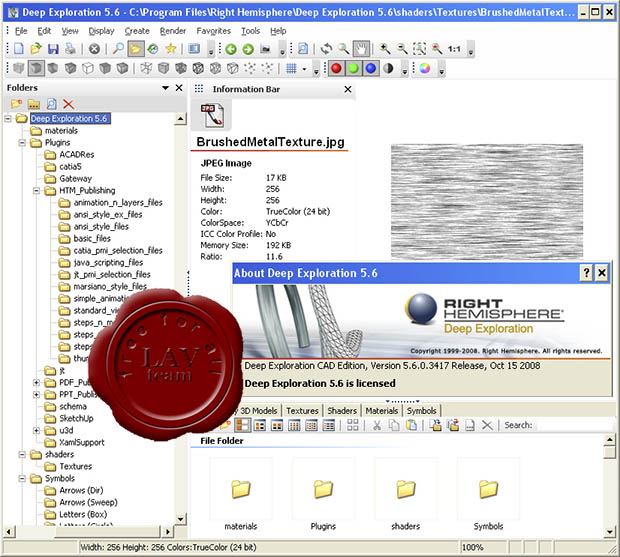The width and height of the screenshot is (620, 557).
Task: Click the magnifier search icon in the main toolbar
Action: point(118,49)
